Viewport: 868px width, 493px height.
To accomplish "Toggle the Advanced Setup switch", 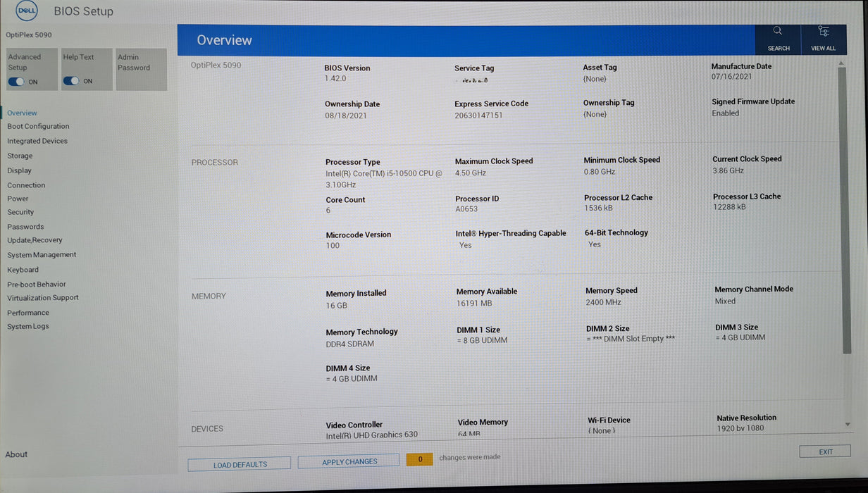I will (x=16, y=82).
